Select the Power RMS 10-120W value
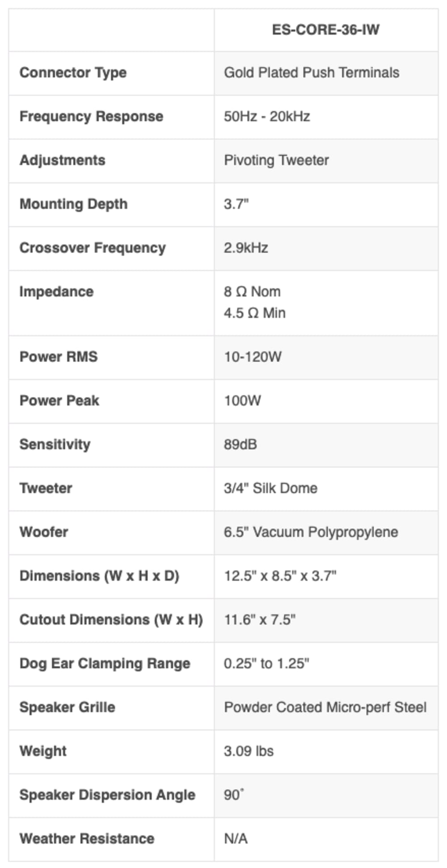The height and width of the screenshot is (868, 447). click(x=253, y=357)
